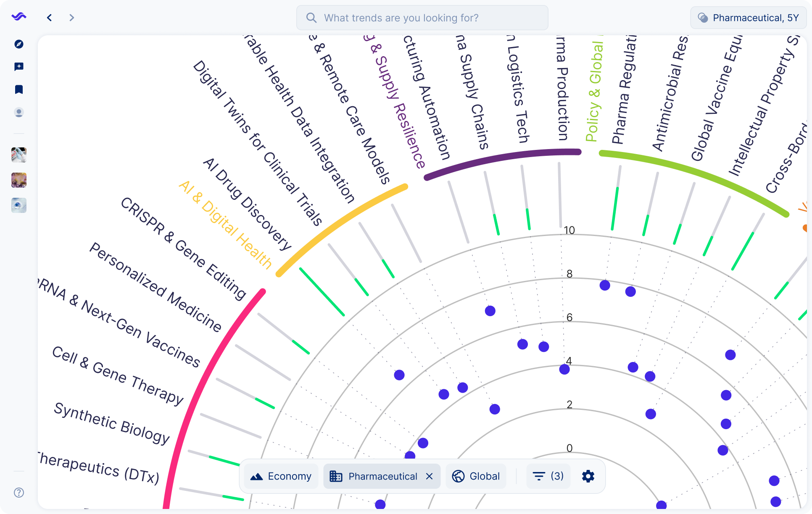
Task: Open the third sidebar thumbnail with eye
Action: [x=19, y=205]
